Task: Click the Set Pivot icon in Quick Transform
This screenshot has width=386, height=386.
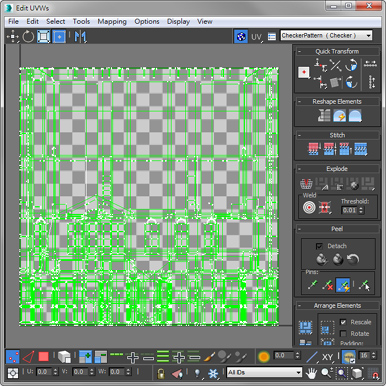Action: pyautogui.click(x=304, y=72)
